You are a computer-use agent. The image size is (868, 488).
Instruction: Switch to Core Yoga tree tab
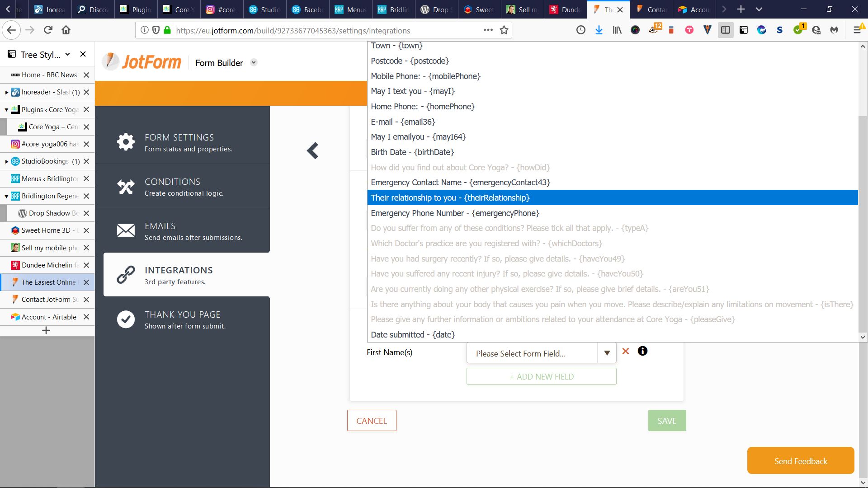(51, 127)
